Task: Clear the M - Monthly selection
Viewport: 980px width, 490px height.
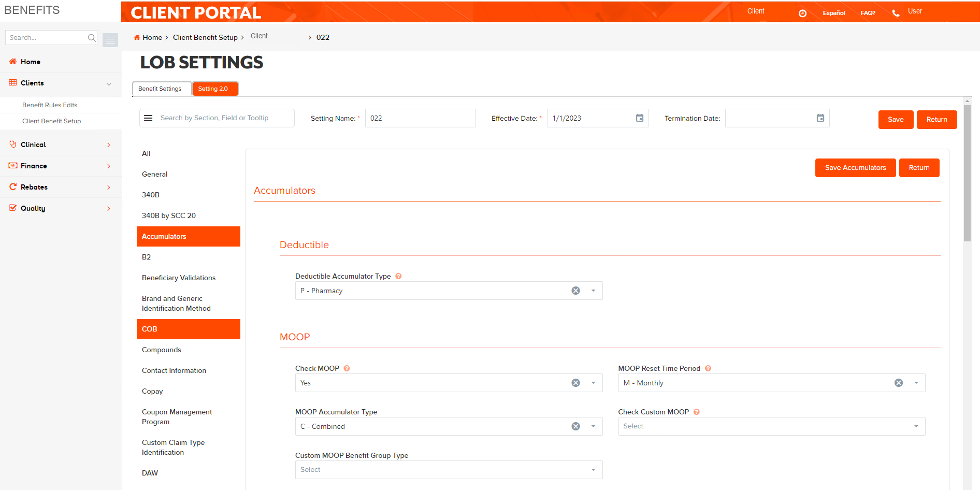Action: (899, 383)
